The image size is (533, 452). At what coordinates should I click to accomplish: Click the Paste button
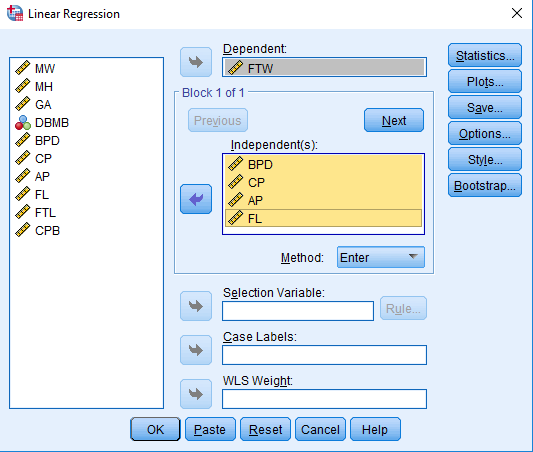(210, 430)
